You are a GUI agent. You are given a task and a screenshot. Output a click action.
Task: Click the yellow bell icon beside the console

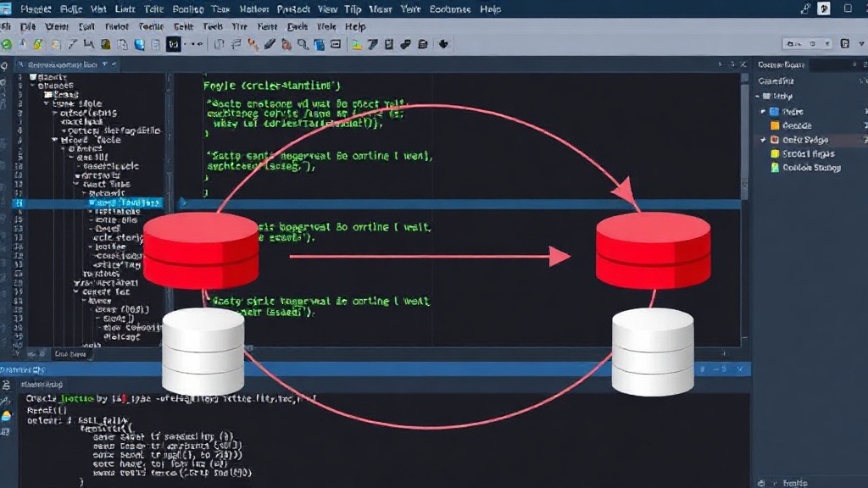pyautogui.click(x=6, y=416)
